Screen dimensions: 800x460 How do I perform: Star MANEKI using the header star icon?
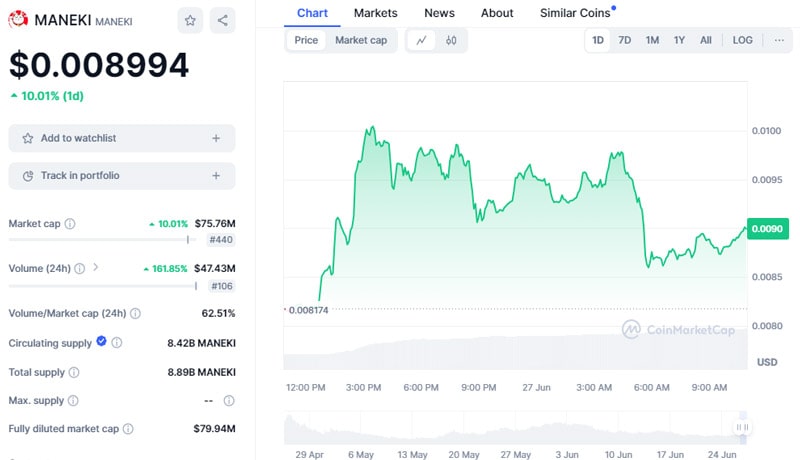point(190,20)
